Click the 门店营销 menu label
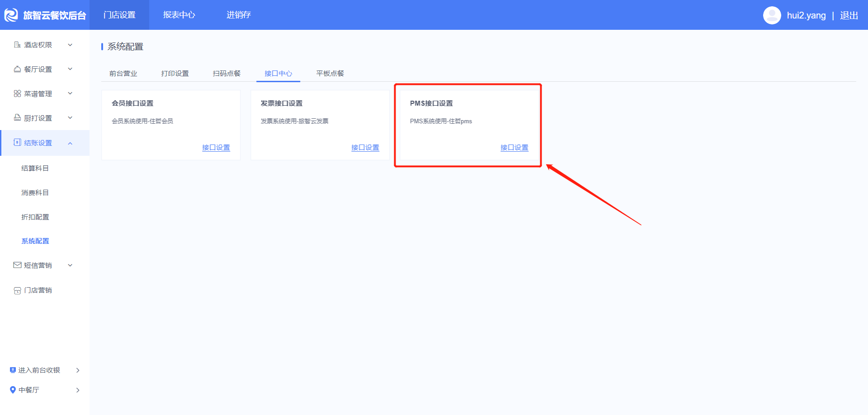This screenshot has height=415, width=868. point(38,290)
